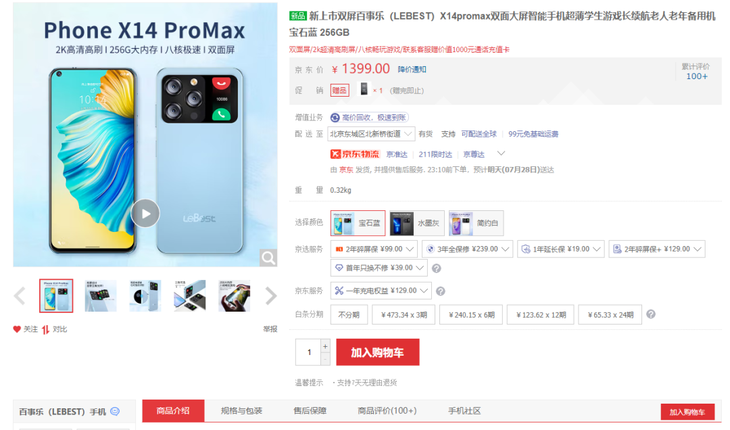This screenshot has height=430, width=730.
Task: Open 商品评价(100+) tab
Action: tap(387, 410)
